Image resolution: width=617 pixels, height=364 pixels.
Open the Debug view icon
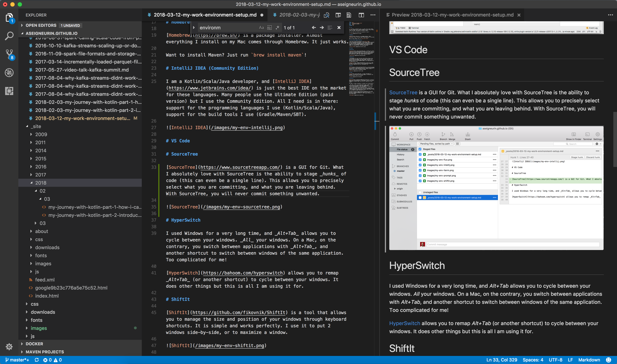[9, 73]
